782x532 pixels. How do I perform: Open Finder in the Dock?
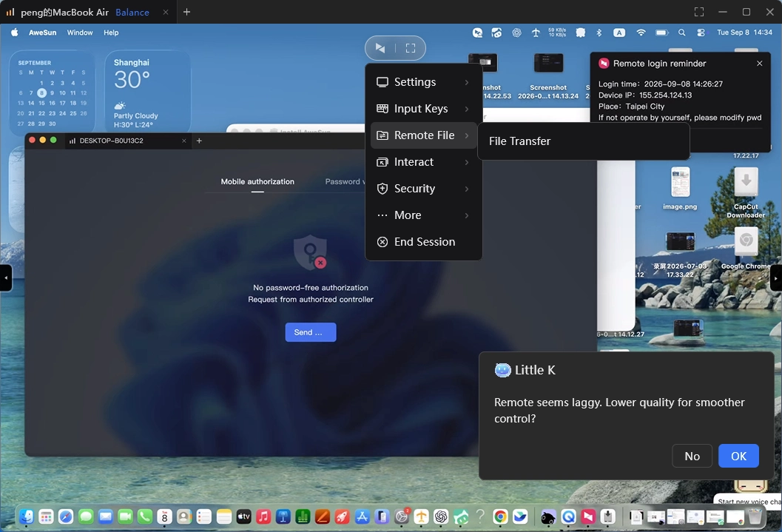pos(27,517)
